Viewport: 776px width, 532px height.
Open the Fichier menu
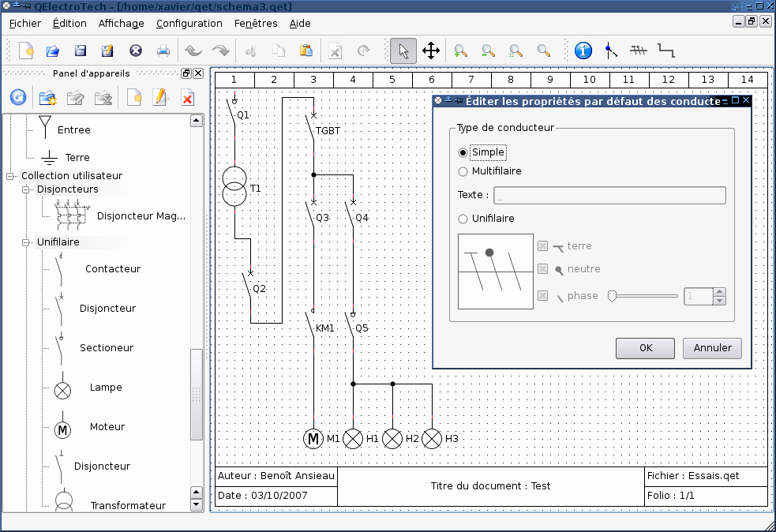click(x=24, y=23)
